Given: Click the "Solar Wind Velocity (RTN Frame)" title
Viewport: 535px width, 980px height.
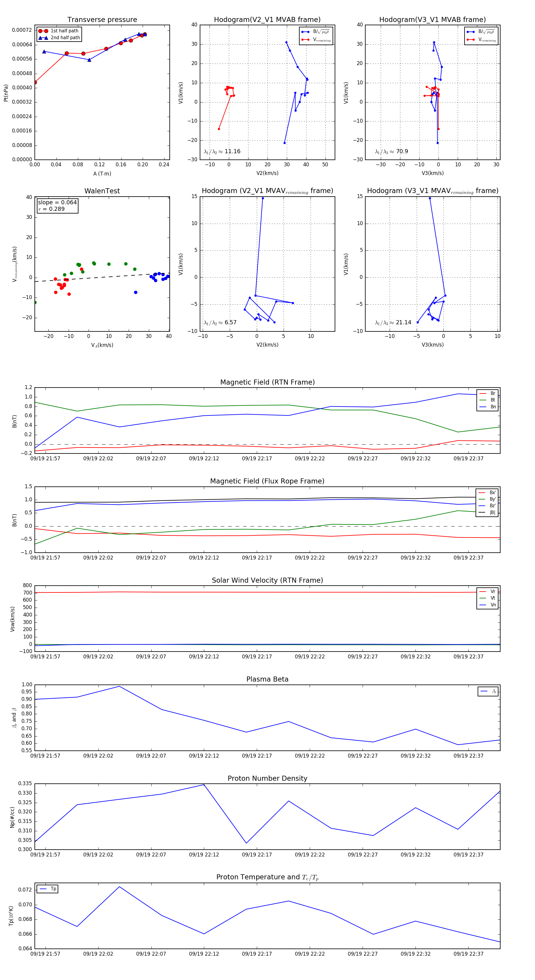Looking at the screenshot, I should coord(267,580).
